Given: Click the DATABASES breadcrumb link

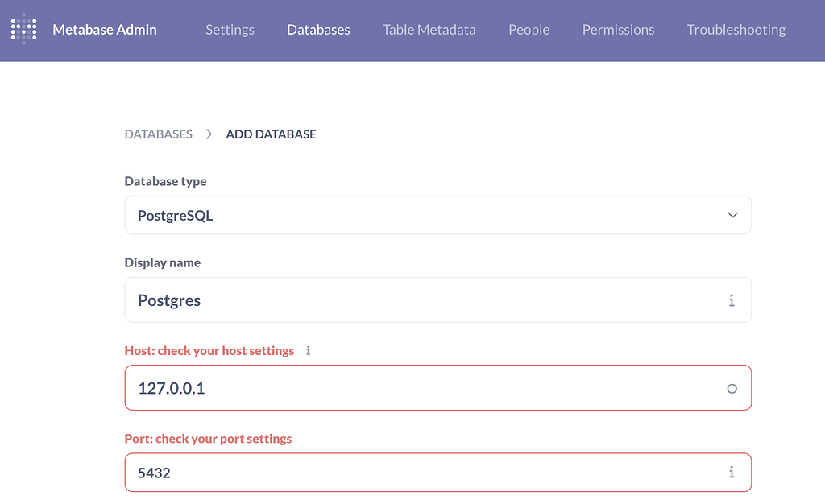Looking at the screenshot, I should pyautogui.click(x=158, y=134).
